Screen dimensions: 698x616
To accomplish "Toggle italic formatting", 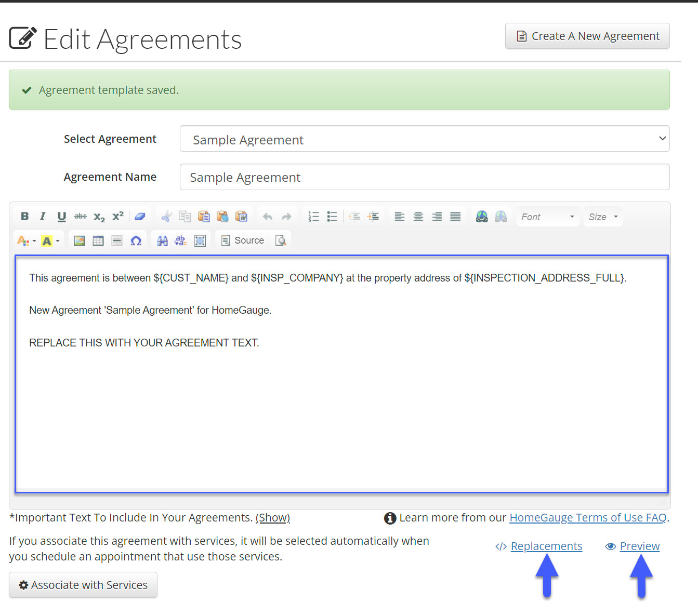I will 42,216.
